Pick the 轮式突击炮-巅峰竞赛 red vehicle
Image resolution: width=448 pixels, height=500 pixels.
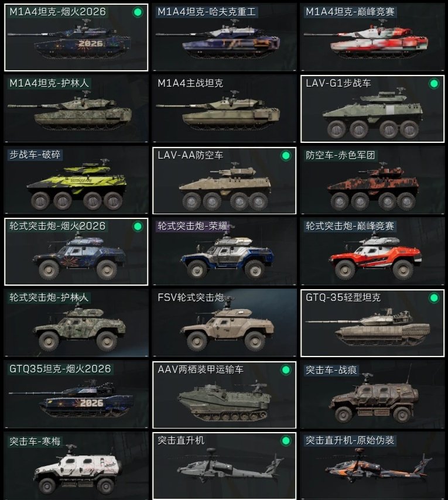pos(372,252)
